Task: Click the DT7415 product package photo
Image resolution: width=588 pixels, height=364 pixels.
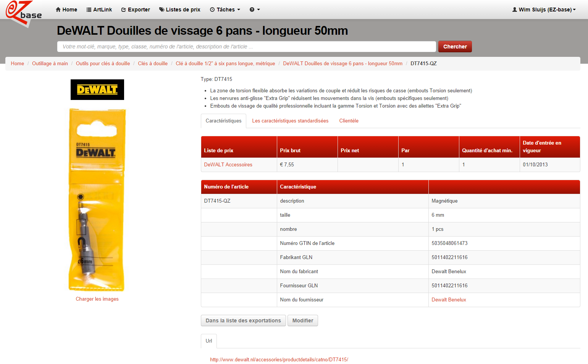Action: click(97, 200)
